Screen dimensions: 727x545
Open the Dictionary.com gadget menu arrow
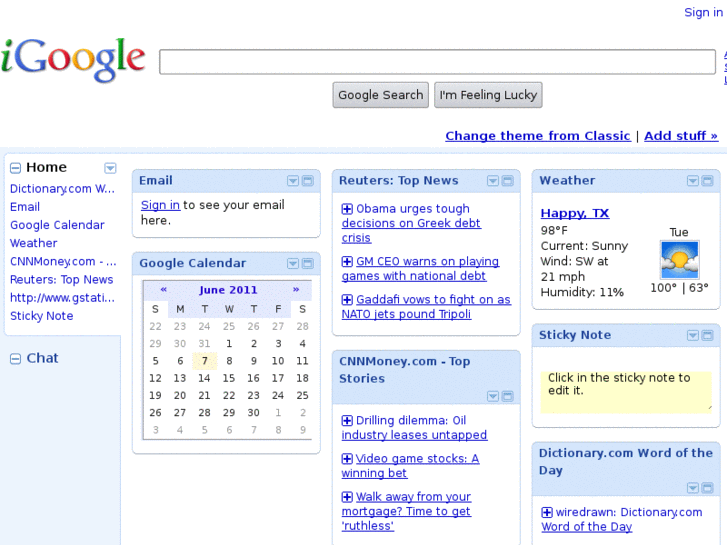tap(693, 488)
